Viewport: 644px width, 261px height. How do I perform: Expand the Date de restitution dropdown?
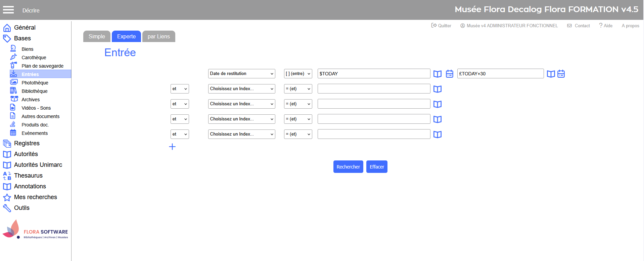coord(241,74)
